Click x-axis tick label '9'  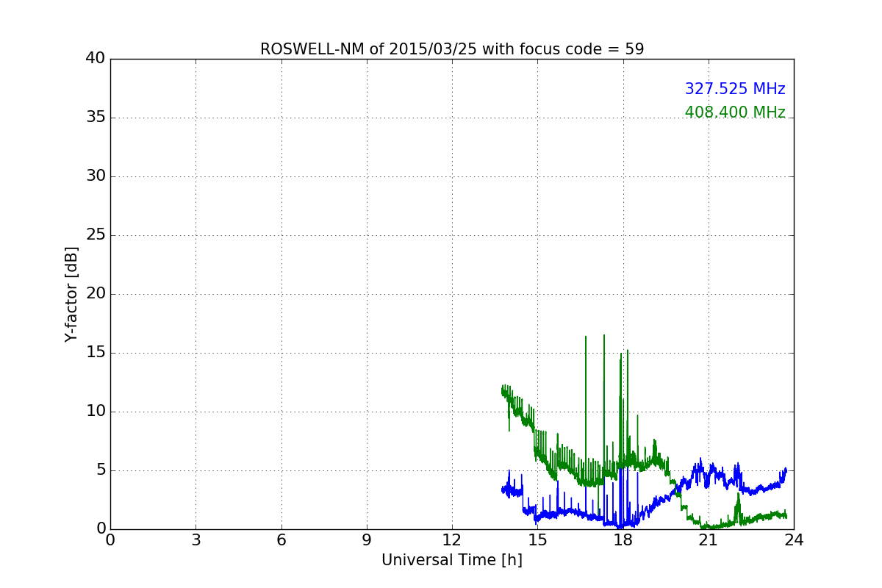tap(367, 540)
